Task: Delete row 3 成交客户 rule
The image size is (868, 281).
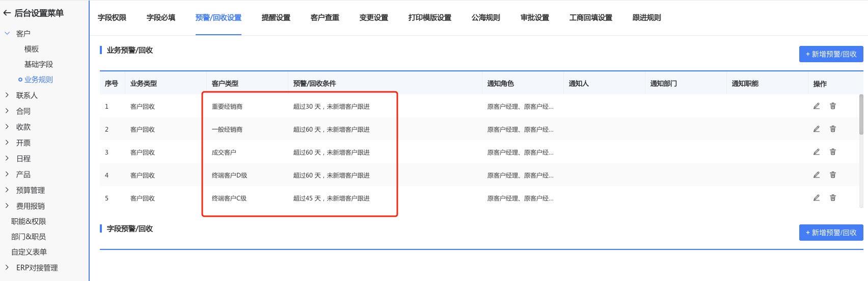Action: tap(833, 152)
